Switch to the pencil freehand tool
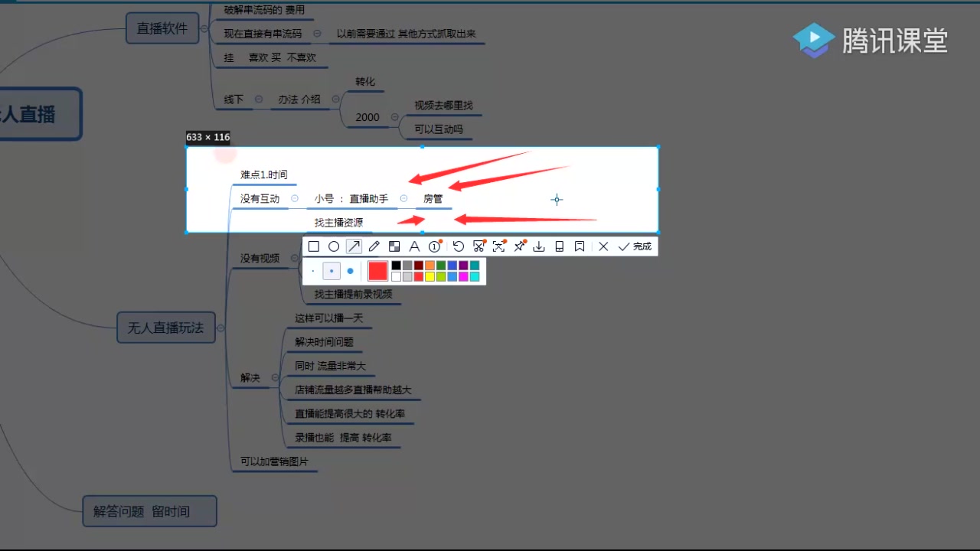 point(374,246)
